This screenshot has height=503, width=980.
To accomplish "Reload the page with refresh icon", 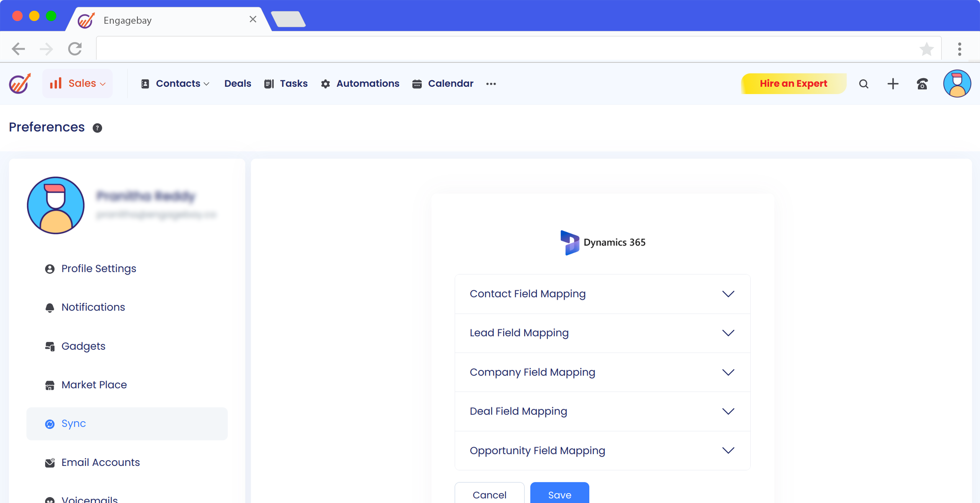I will point(75,49).
